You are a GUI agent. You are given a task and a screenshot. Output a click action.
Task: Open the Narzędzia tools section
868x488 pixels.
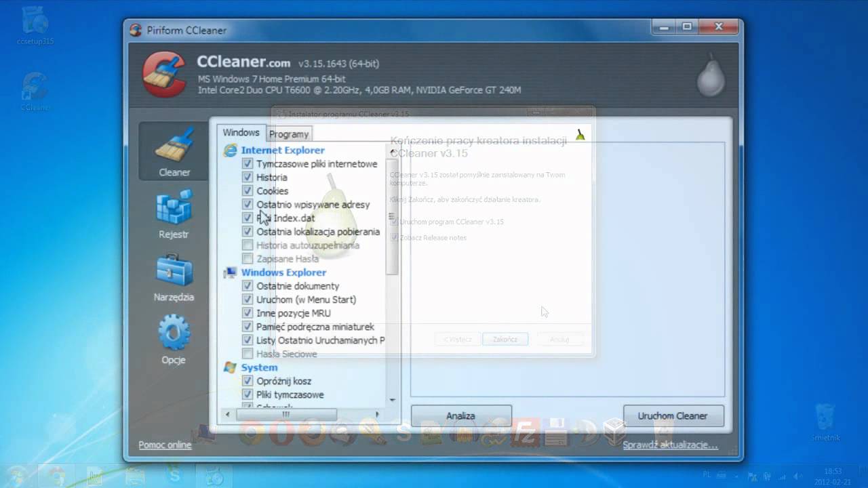click(x=174, y=278)
